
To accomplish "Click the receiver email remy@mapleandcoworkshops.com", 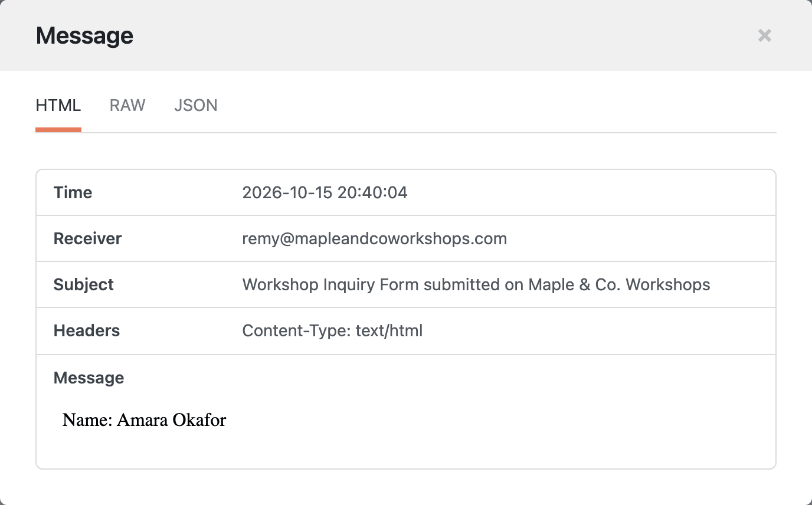I will coord(375,238).
